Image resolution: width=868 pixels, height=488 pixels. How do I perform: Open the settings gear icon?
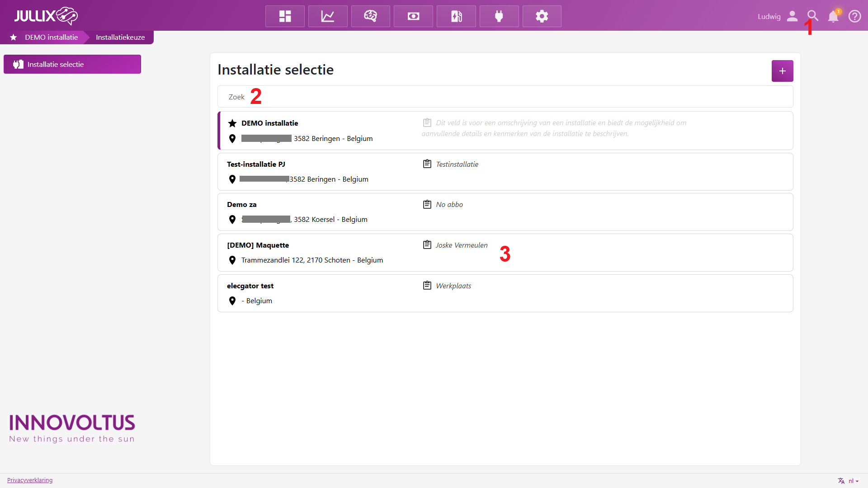click(542, 16)
